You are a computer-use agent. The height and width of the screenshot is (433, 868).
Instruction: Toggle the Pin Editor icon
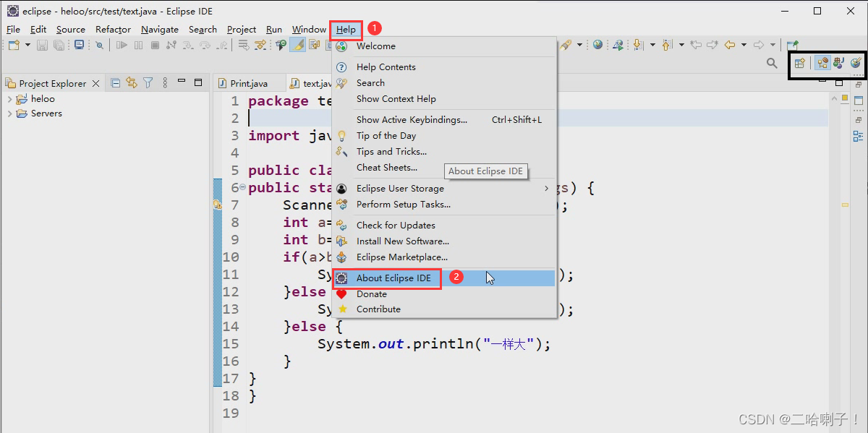[793, 45]
